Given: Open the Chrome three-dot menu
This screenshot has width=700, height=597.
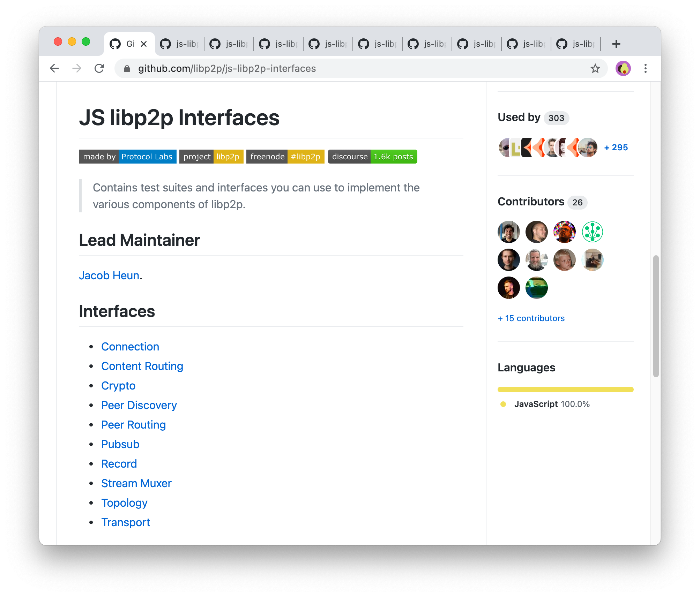Looking at the screenshot, I should 645,68.
